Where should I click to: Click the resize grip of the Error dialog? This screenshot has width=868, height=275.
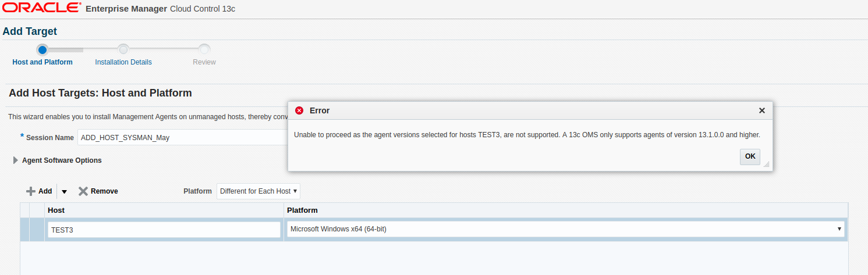click(767, 165)
